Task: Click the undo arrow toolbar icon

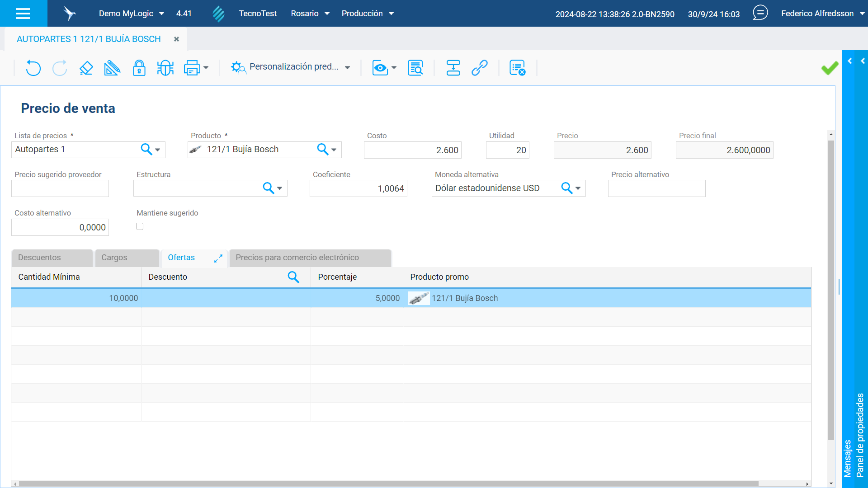Action: [x=33, y=68]
